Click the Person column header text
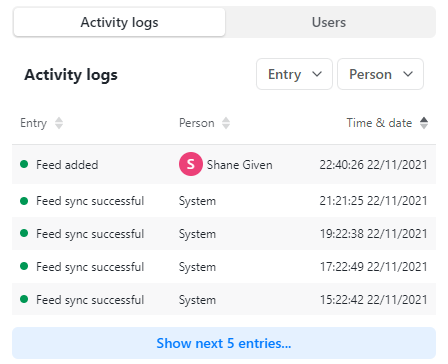This screenshot has width=448, height=364. coord(197,123)
